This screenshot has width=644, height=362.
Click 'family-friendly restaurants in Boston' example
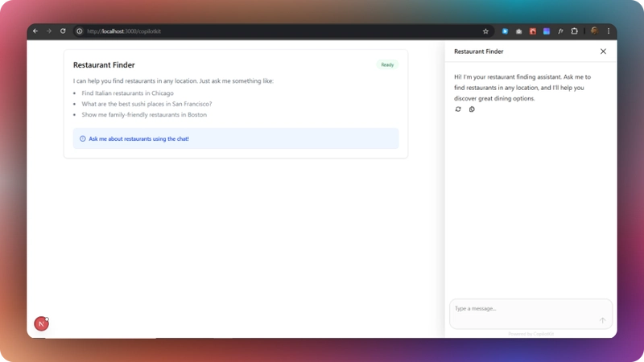pyautogui.click(x=144, y=114)
